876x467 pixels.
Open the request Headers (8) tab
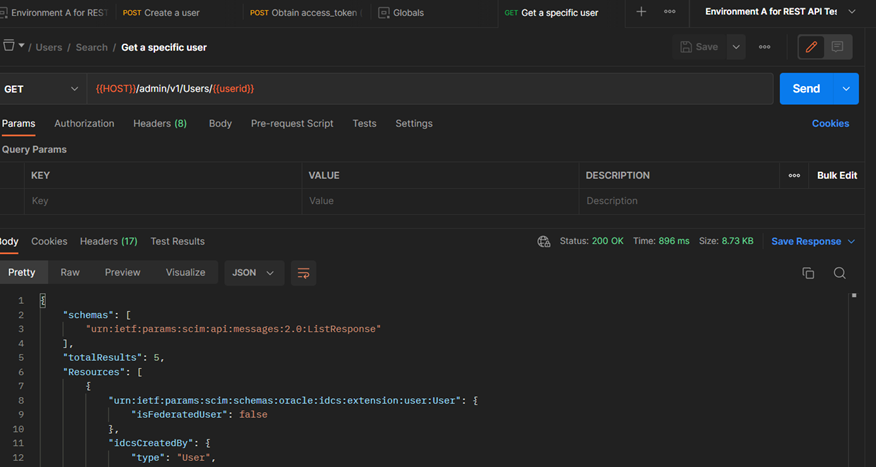tap(160, 123)
